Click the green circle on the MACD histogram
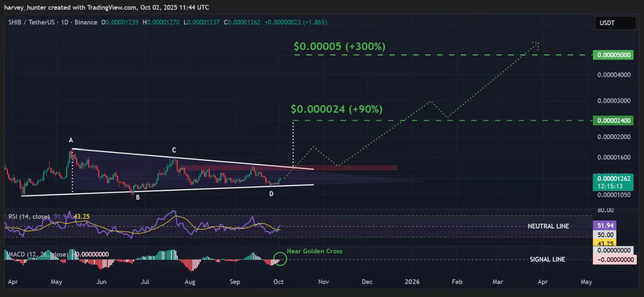The height and width of the screenshot is (297, 644). point(280,259)
